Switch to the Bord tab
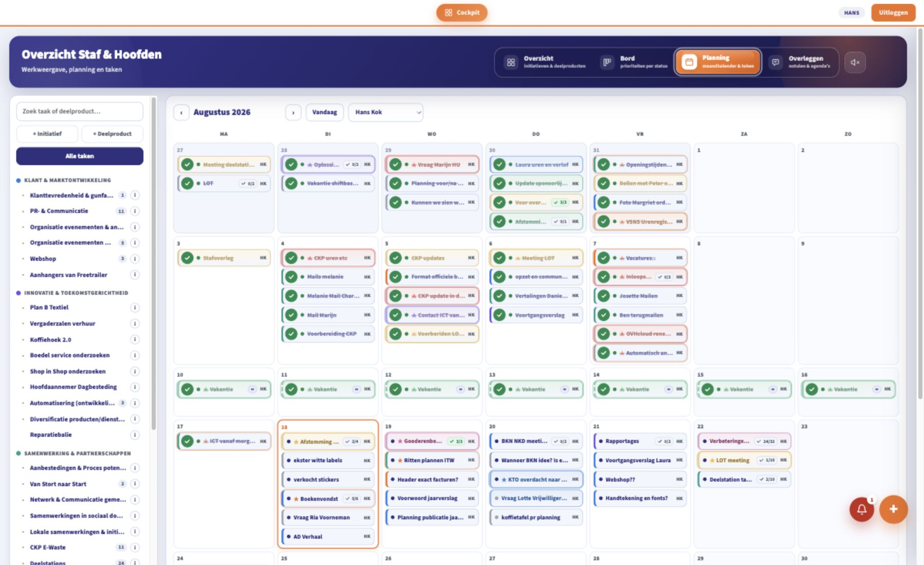This screenshot has width=924, height=565. tap(634, 62)
